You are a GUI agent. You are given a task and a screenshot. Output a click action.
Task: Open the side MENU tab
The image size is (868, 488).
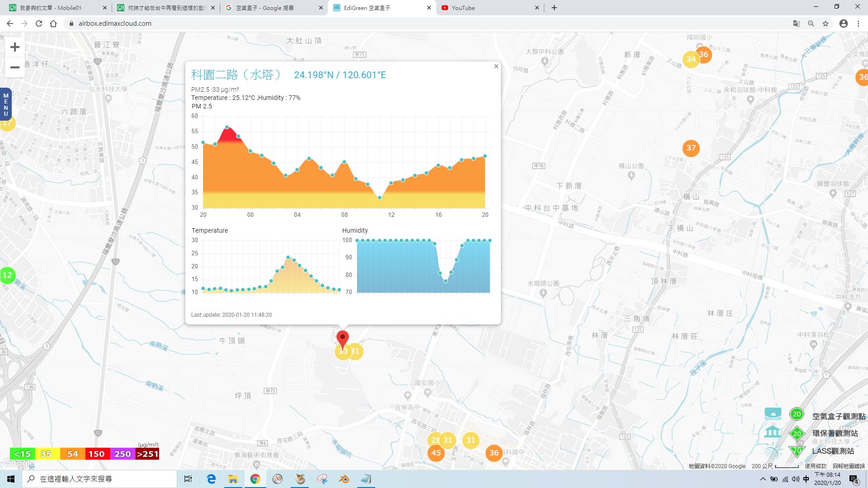(6, 104)
